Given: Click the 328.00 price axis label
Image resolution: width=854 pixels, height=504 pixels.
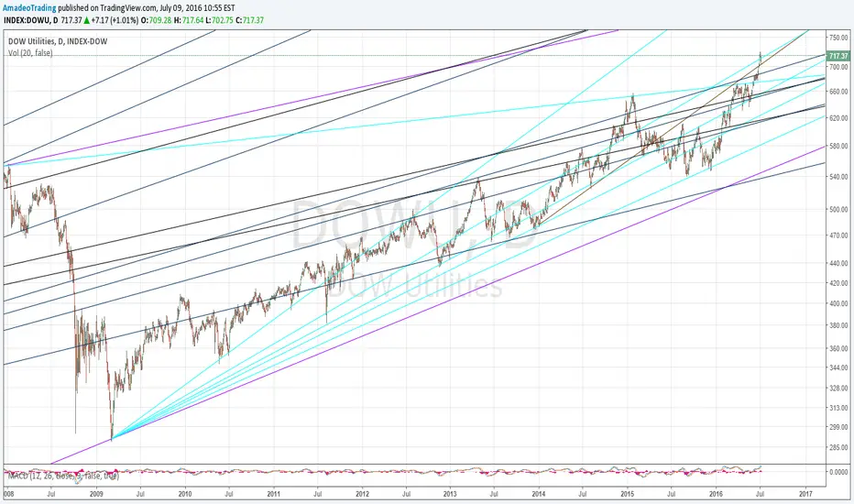Looking at the screenshot, I should (838, 389).
